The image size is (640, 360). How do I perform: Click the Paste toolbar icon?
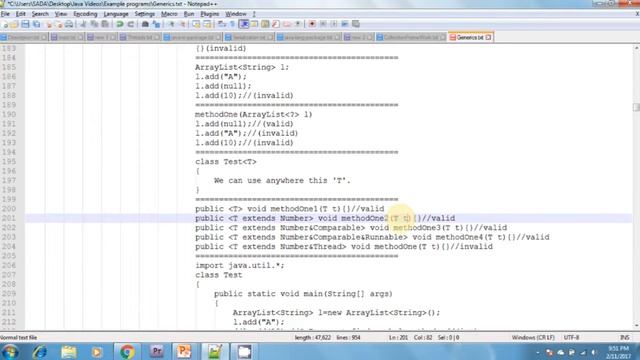(x=105, y=24)
